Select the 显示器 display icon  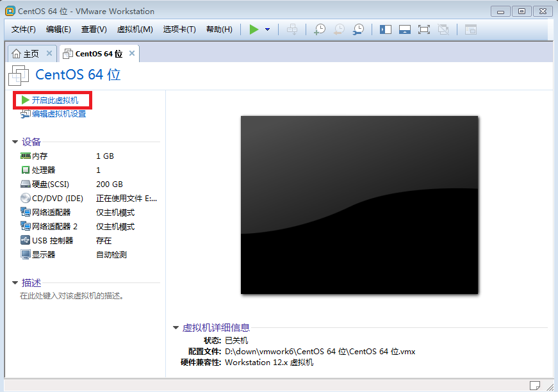[x=25, y=255]
